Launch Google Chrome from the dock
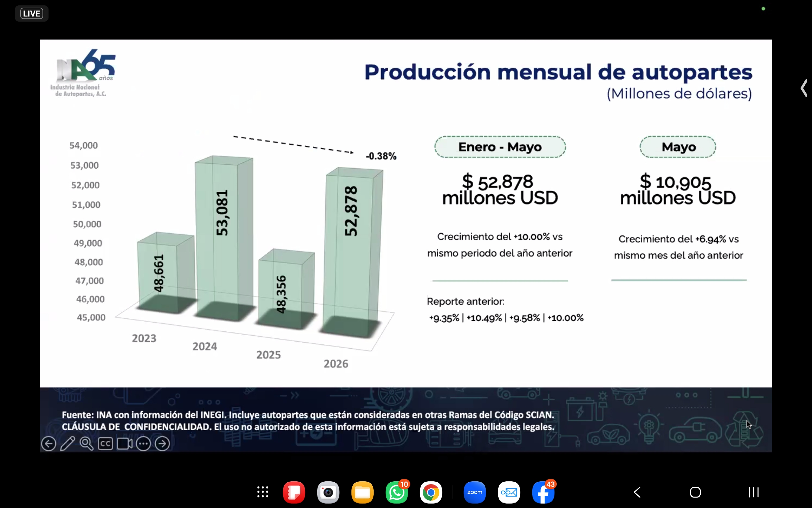 click(x=431, y=492)
